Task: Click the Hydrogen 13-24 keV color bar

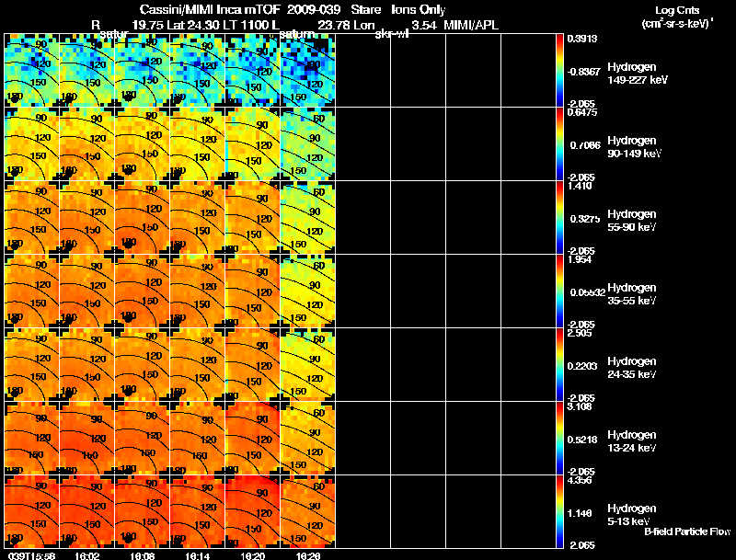Action: 559,439
